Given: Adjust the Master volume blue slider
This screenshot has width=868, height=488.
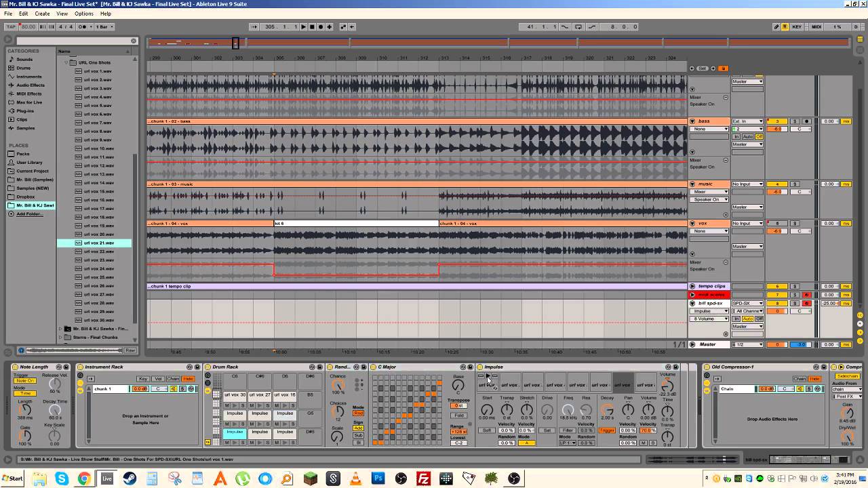Looking at the screenshot, I should point(800,344).
